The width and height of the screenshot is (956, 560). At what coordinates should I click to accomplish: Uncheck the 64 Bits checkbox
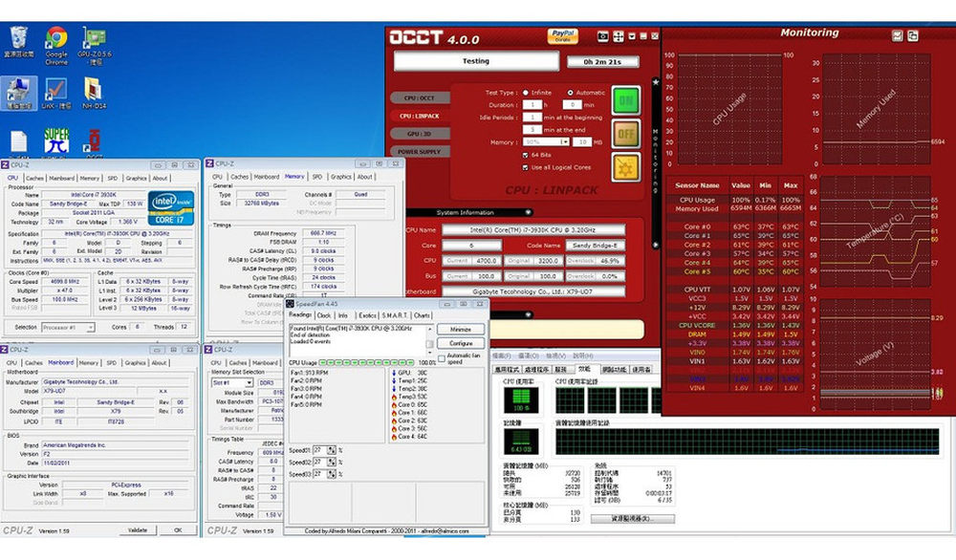coord(526,154)
